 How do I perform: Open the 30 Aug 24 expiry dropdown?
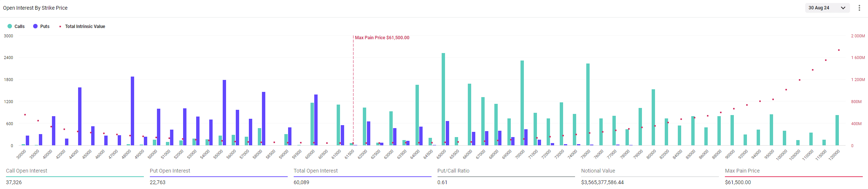827,8
